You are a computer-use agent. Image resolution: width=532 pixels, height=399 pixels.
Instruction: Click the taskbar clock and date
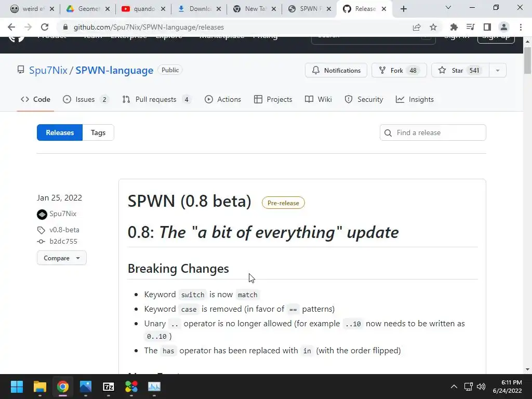coord(507,387)
